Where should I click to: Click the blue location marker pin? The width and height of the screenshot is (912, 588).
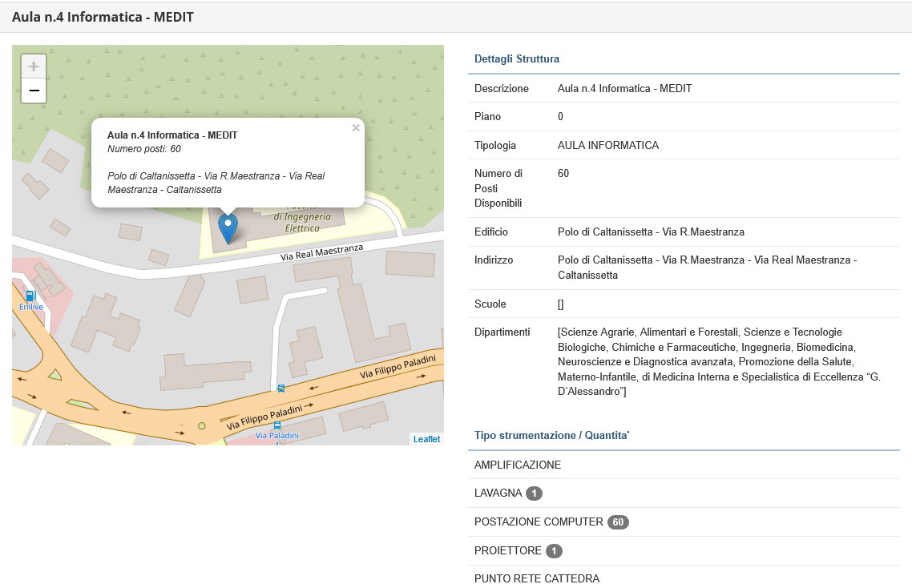click(228, 228)
